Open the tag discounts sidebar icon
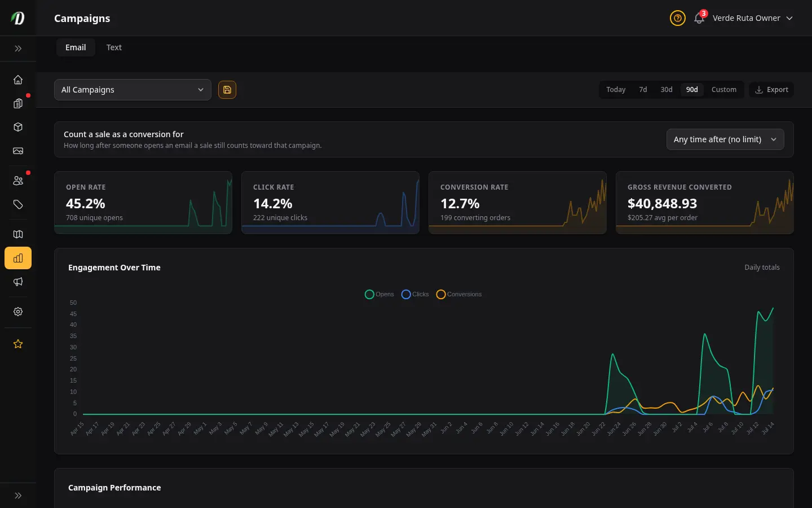812x508 pixels. point(18,204)
